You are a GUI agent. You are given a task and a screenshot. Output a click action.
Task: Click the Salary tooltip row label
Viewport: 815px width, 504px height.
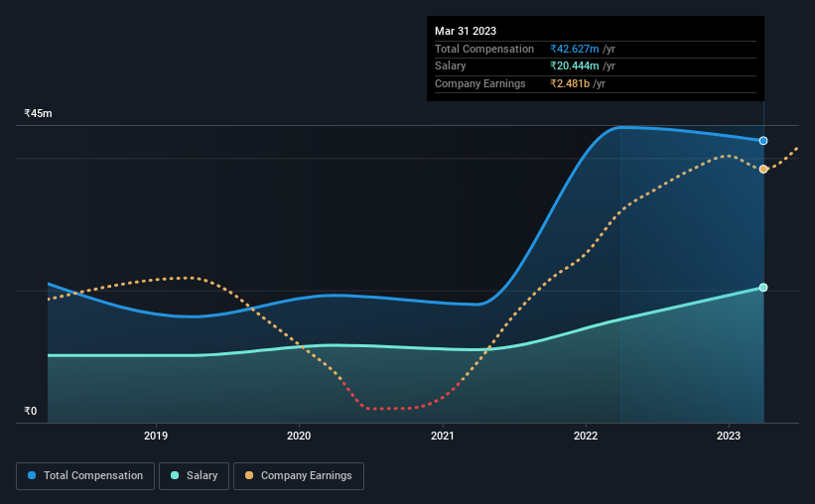point(450,66)
